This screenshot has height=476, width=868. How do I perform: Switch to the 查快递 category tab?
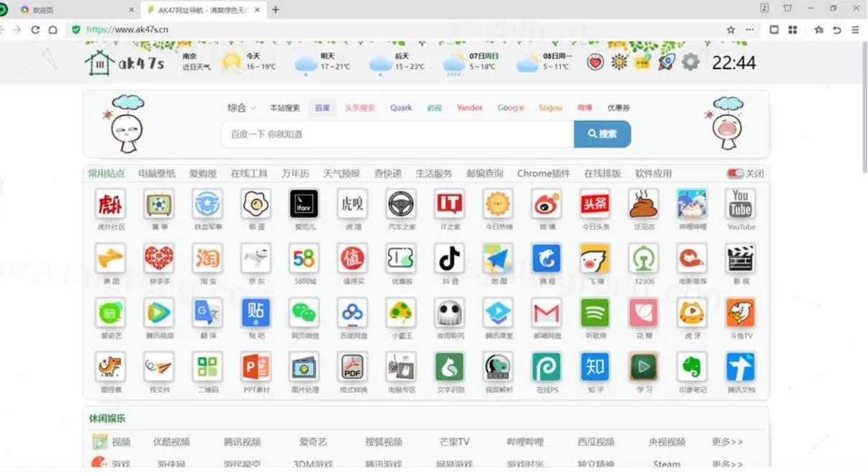tap(388, 173)
